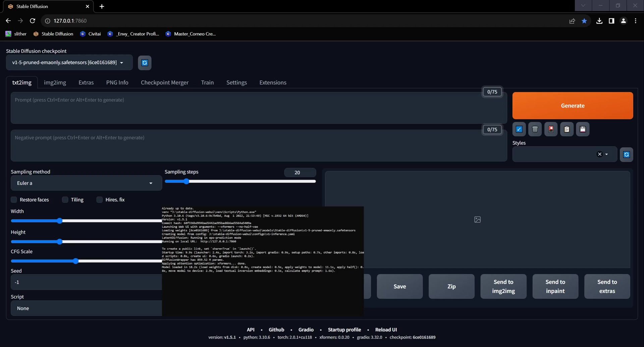Viewport: 644px width, 347px height.
Task: Open the Stable Diffusion checkpoint dropdown
Action: pos(69,63)
